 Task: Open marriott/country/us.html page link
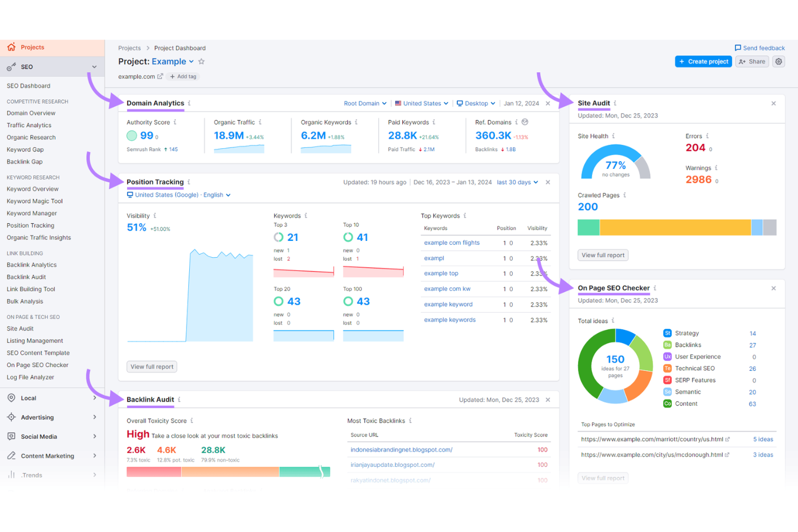coord(652,439)
